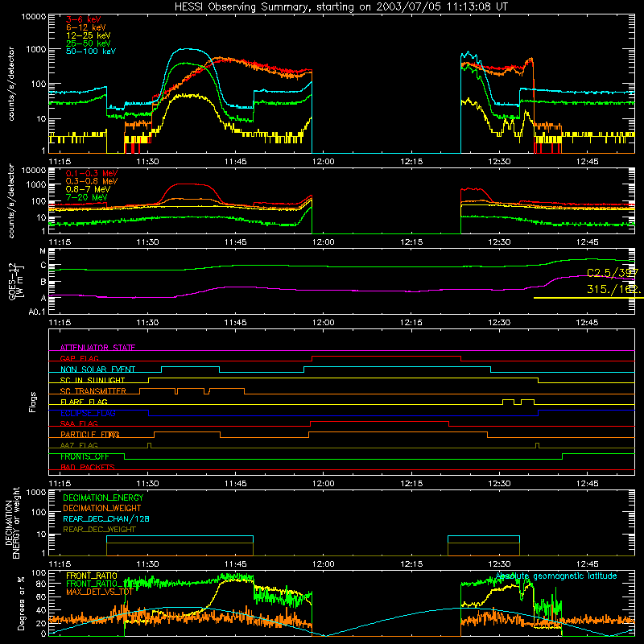
Task: Click the BAD_PACKETS flag label
Action: pos(88,467)
